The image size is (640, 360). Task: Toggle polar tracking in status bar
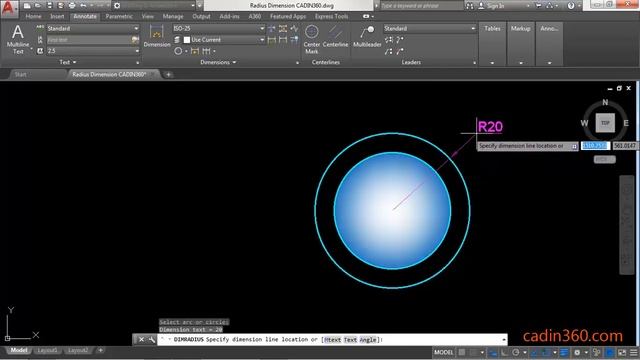click(x=516, y=352)
